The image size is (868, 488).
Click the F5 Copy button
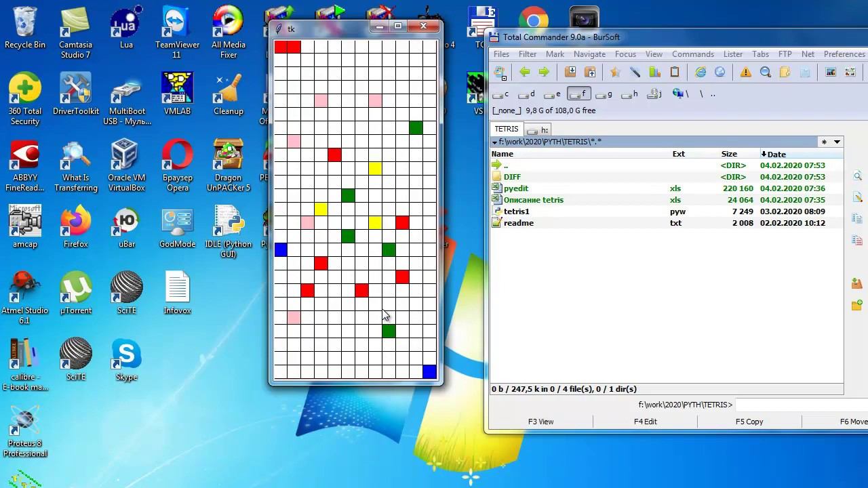point(749,422)
